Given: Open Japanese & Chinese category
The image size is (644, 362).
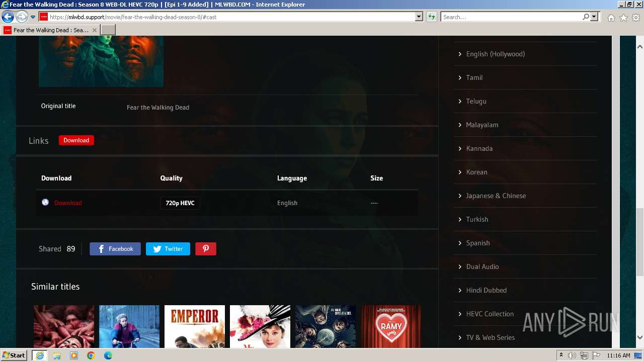Looking at the screenshot, I should point(496,196).
